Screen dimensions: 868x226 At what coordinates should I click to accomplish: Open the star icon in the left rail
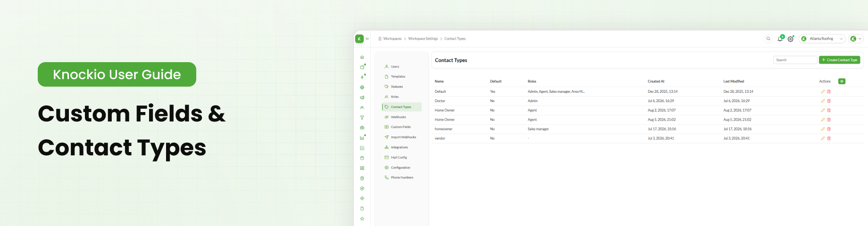click(362, 218)
